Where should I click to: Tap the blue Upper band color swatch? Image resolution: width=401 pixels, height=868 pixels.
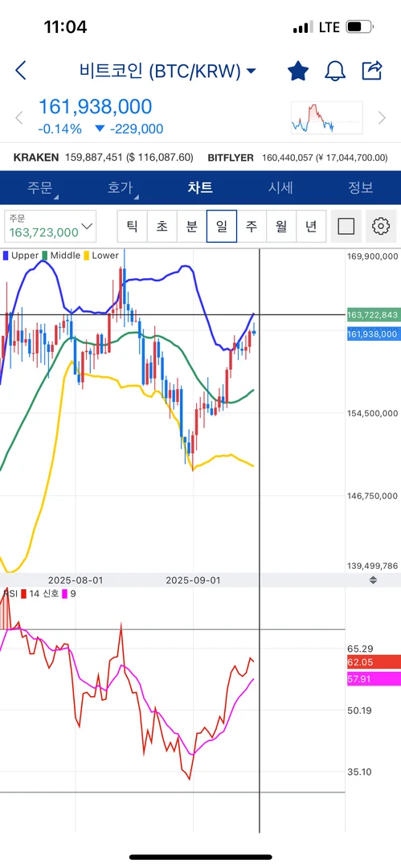(x=6, y=256)
